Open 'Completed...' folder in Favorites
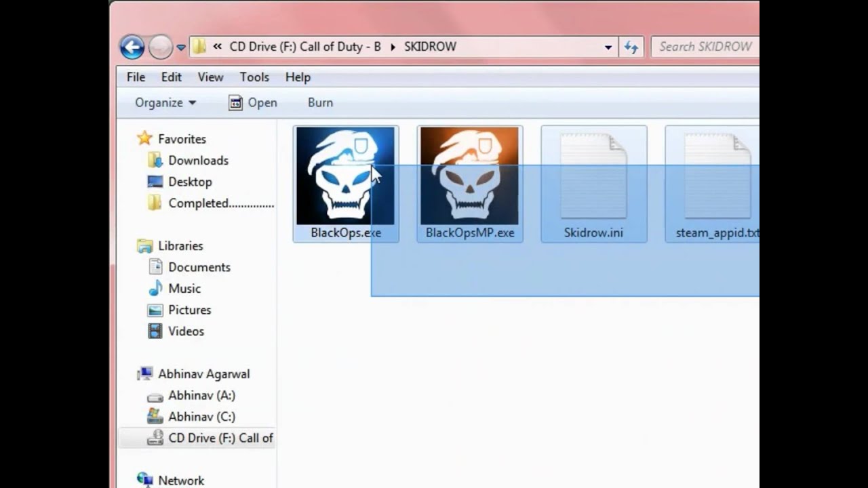 click(221, 203)
